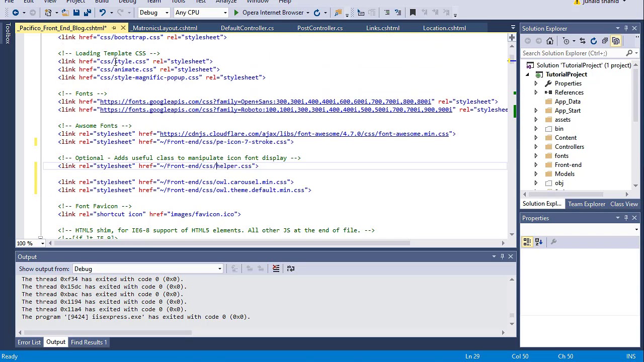The width and height of the screenshot is (644, 362).
Task: Change the editor zoom from 100%
Action: [x=42, y=243]
